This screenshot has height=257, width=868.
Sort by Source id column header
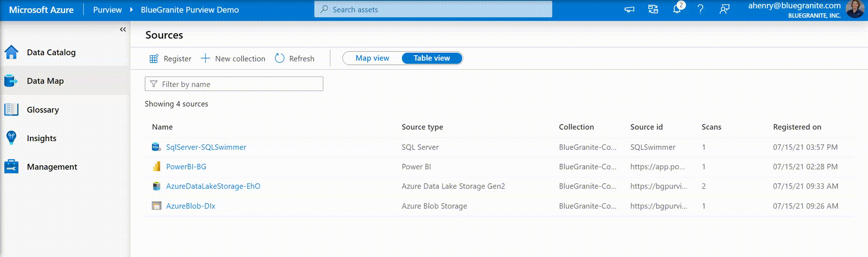coord(646,127)
